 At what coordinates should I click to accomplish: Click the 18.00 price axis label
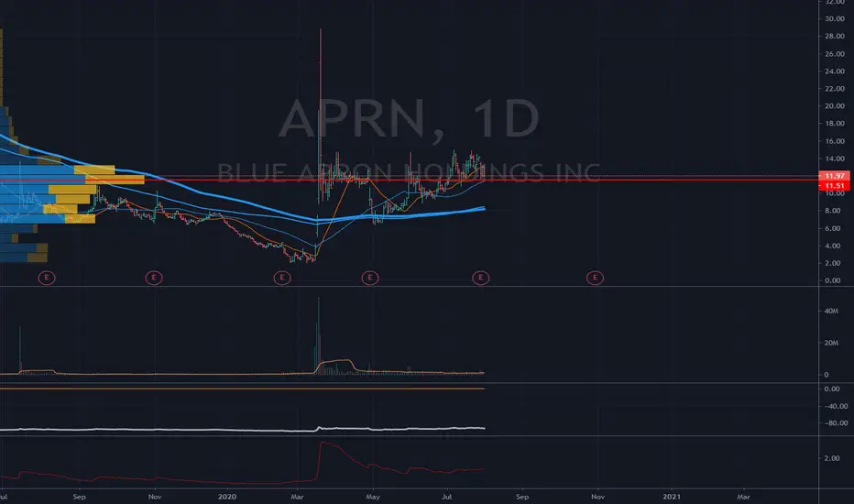[835, 123]
